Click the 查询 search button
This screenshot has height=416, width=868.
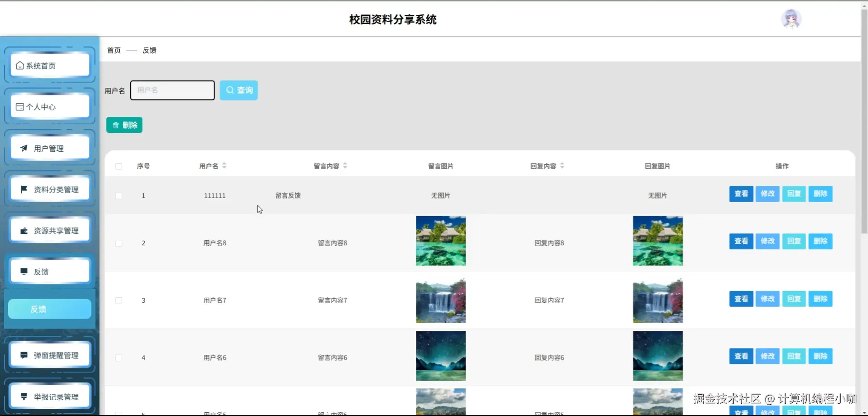point(239,90)
